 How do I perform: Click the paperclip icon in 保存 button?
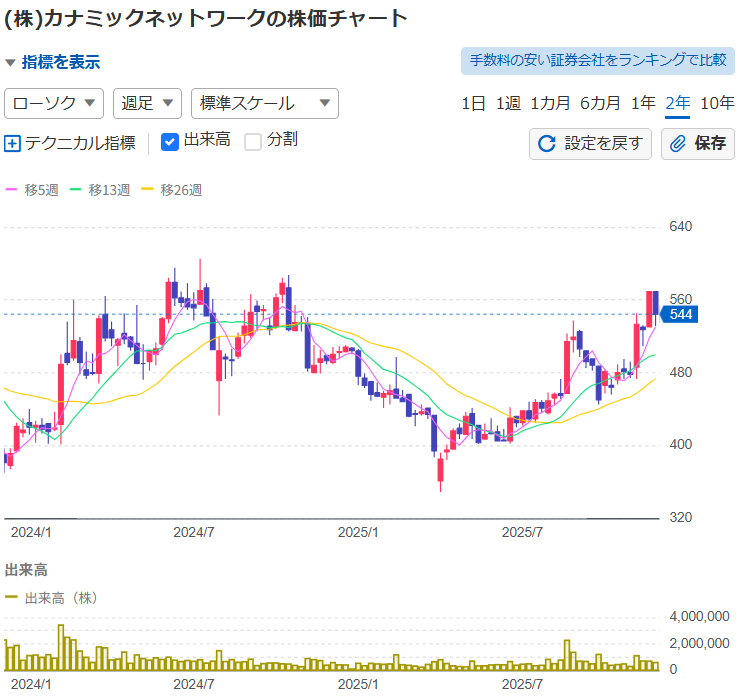[x=678, y=144]
